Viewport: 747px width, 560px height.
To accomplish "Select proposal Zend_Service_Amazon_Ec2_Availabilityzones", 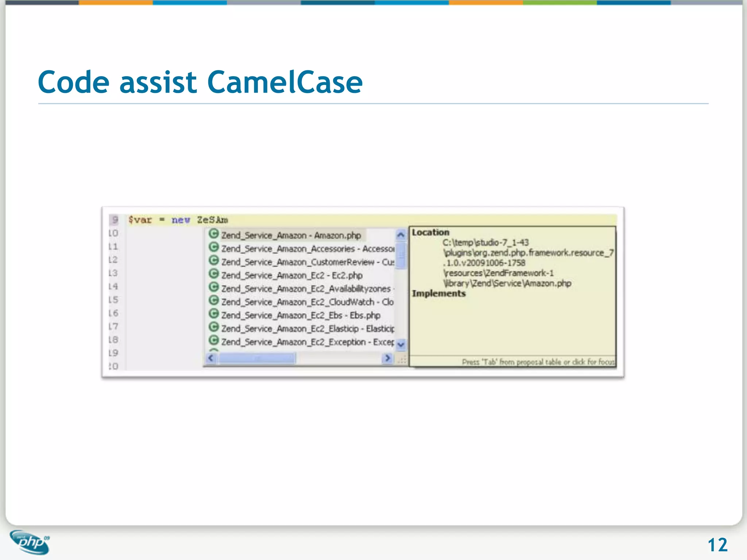I will pyautogui.click(x=308, y=289).
